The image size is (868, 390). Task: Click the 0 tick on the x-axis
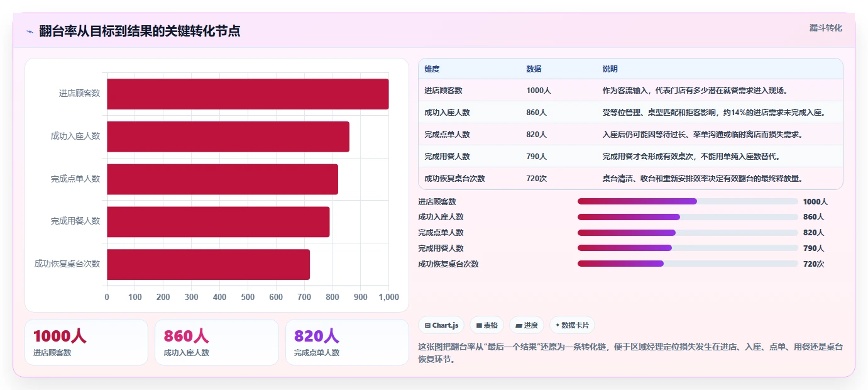pos(107,298)
